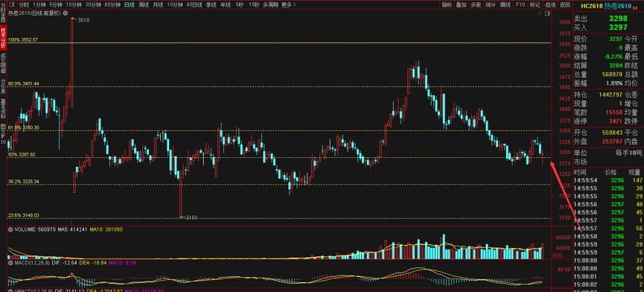Expand the 更多 periods menu
This screenshot has width=644, height=292.
click(288, 5)
